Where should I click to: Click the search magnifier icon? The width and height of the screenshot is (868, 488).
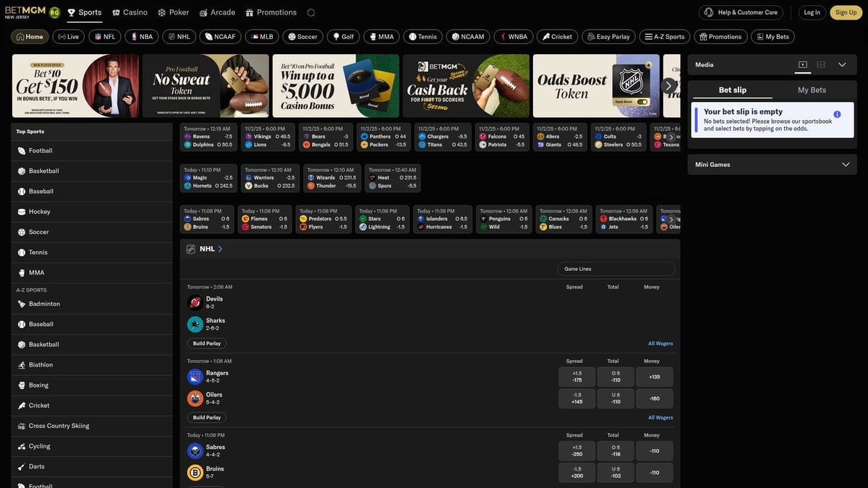coord(310,12)
